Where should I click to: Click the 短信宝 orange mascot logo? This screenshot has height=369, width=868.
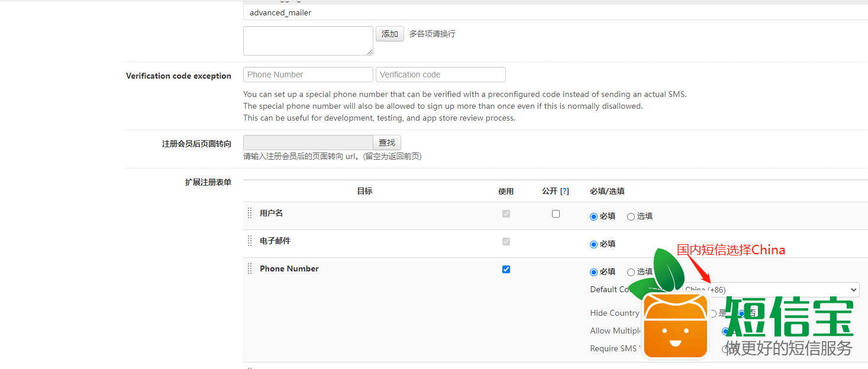point(675,325)
